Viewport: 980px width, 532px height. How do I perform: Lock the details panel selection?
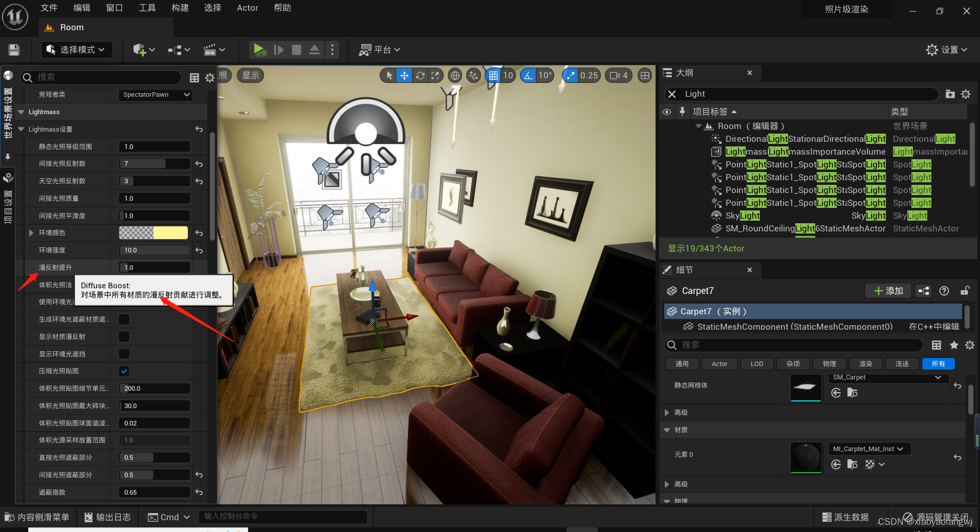coord(965,291)
